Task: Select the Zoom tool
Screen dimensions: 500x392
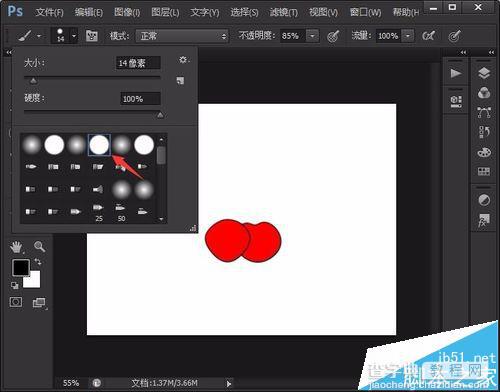Action: point(40,247)
